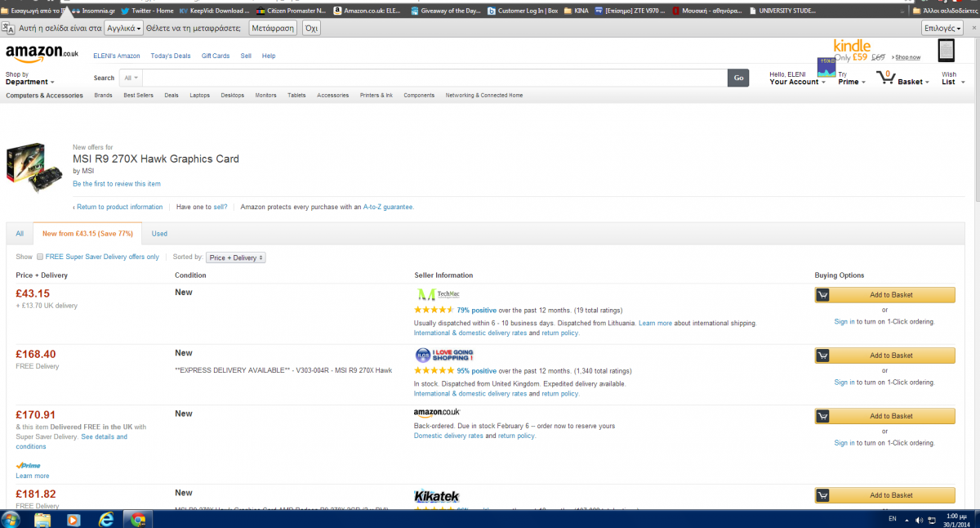Viewport: 980px width, 528px height.
Task: Click Return to product information link
Action: [x=119, y=207]
